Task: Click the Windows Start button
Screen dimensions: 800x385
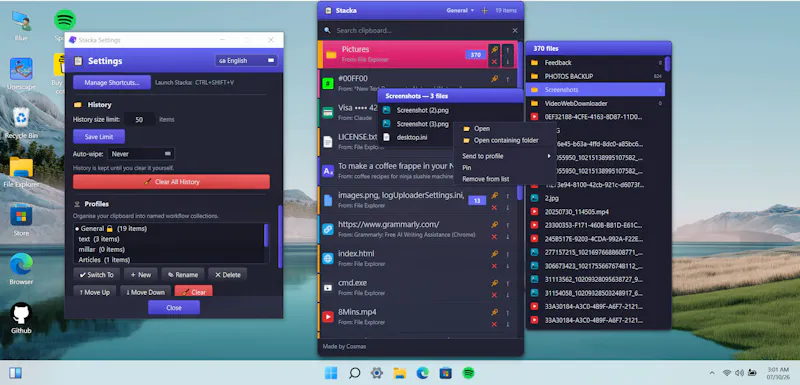Action: [x=331, y=373]
